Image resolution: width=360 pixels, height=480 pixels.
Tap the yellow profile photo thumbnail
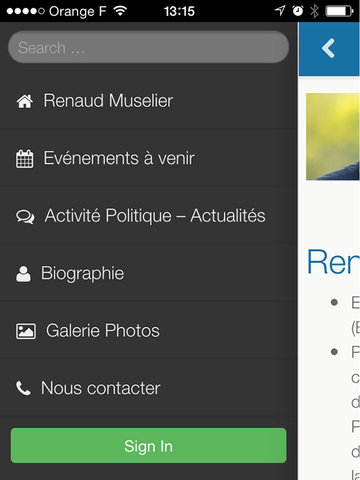coord(333,137)
